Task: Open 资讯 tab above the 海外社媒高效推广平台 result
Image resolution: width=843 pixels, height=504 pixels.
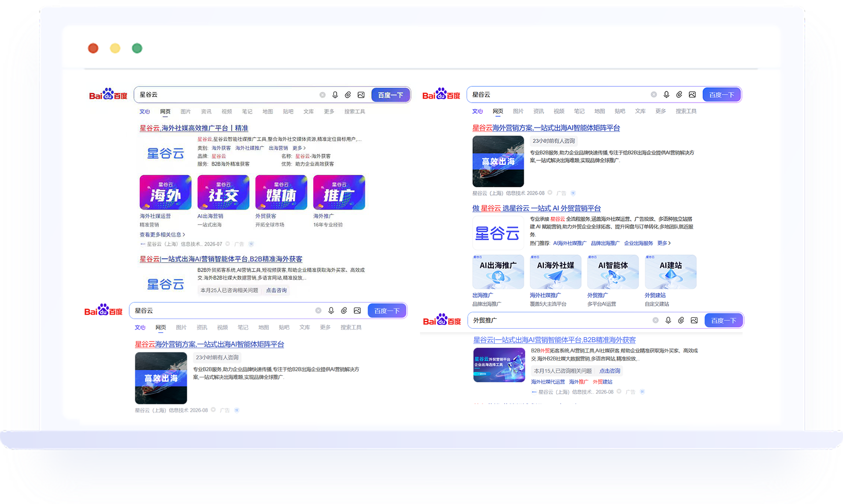Action: tap(206, 111)
